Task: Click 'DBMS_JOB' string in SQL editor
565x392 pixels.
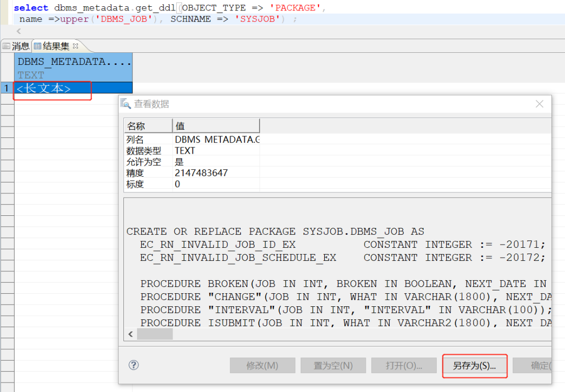Action: [123, 19]
